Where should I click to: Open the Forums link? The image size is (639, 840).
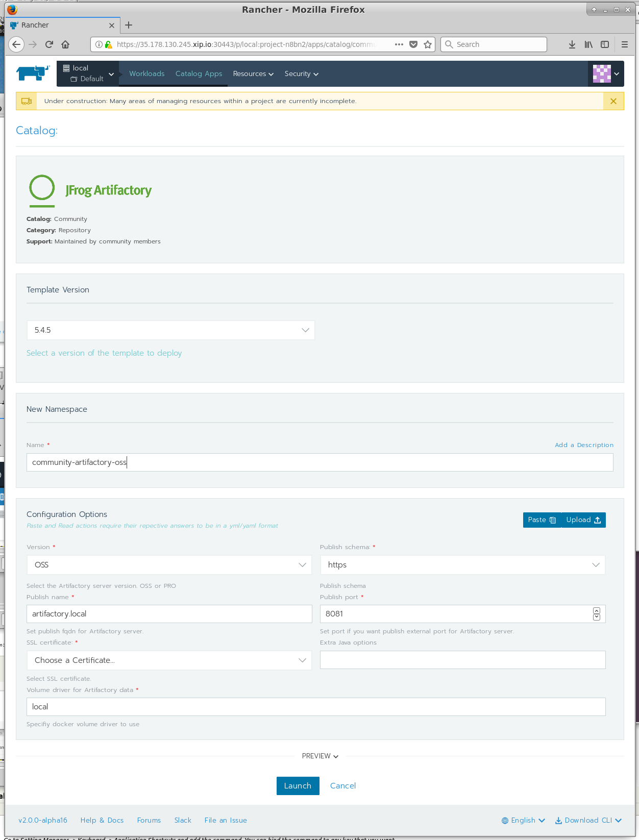tap(149, 820)
